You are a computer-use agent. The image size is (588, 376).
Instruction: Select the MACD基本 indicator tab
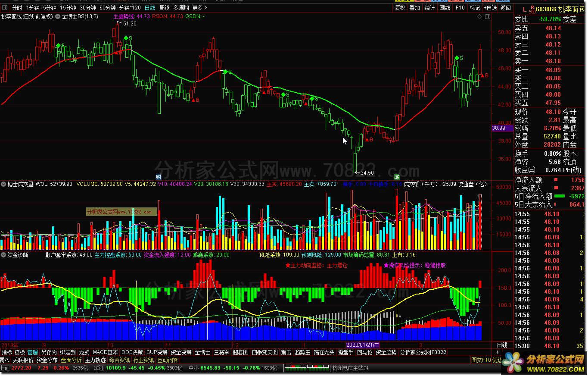click(x=106, y=352)
